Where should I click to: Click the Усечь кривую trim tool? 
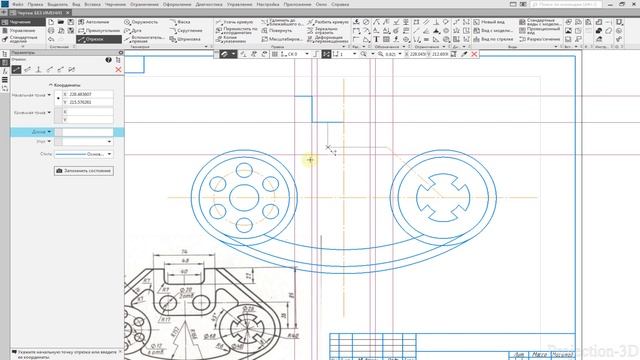(234, 22)
